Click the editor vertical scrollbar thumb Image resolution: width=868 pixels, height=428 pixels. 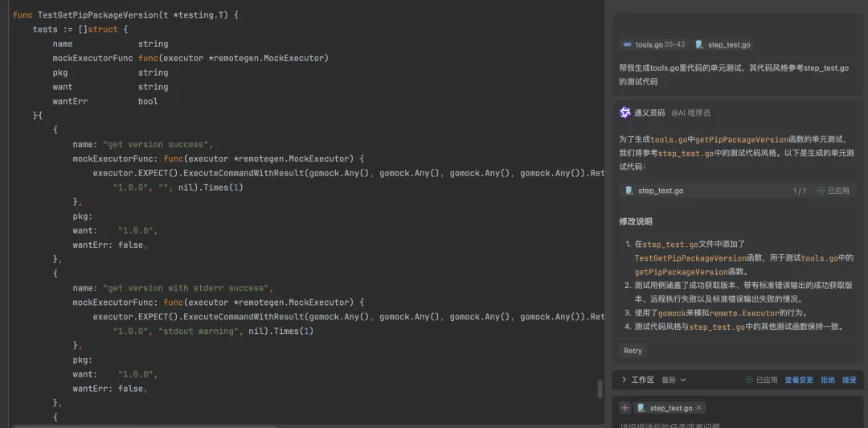600,389
